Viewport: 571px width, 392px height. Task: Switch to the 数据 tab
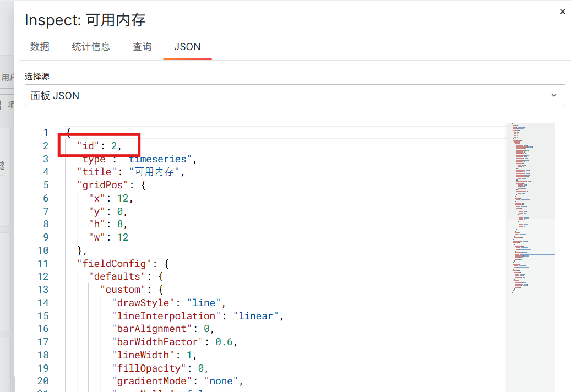click(x=40, y=47)
